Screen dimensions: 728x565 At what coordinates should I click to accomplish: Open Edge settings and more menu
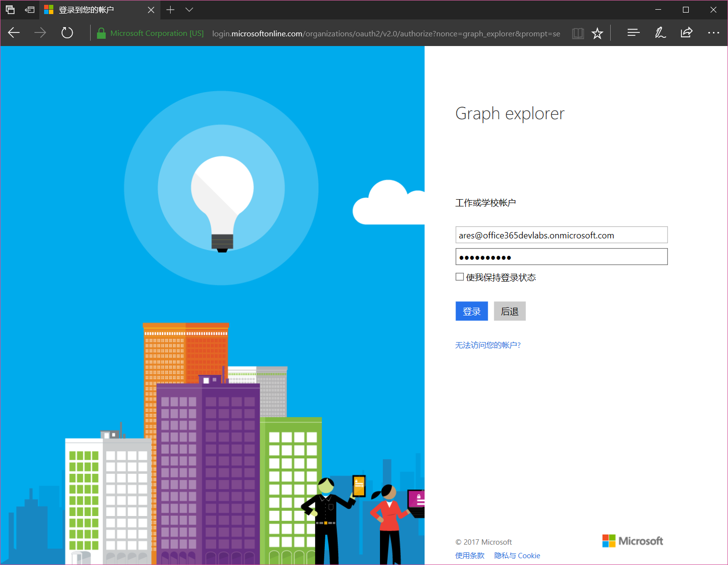tap(713, 33)
